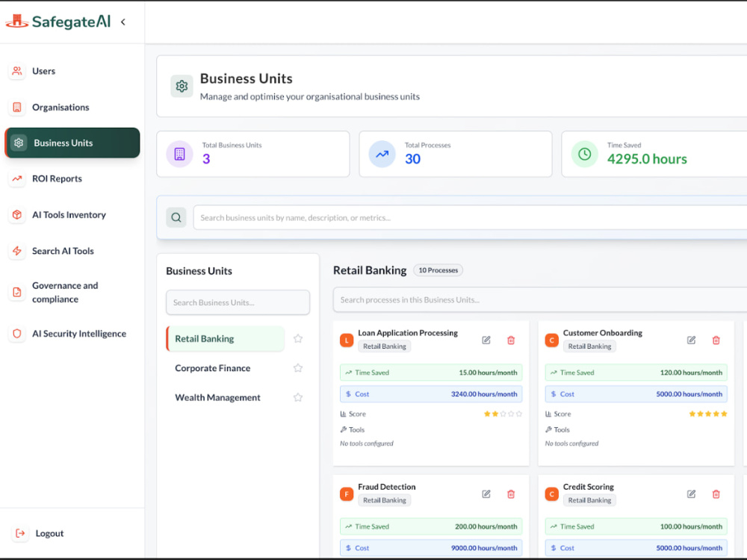The height and width of the screenshot is (560, 747).
Task: Click the Total Processes trend icon
Action: click(x=382, y=154)
